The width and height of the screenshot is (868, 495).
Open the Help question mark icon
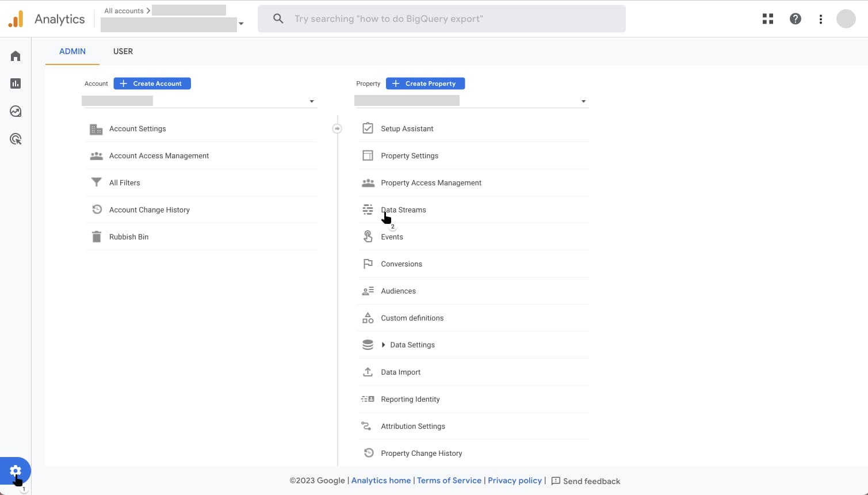click(796, 19)
